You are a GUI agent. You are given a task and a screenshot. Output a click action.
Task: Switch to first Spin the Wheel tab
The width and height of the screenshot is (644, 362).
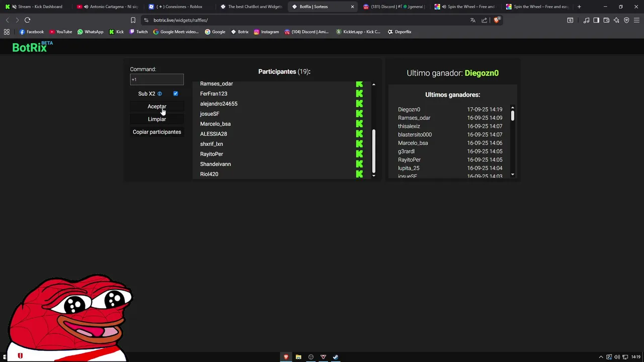[x=466, y=7]
